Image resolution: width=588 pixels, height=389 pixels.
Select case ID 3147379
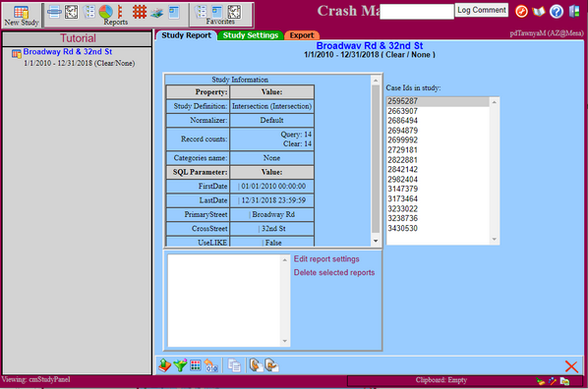click(438, 189)
